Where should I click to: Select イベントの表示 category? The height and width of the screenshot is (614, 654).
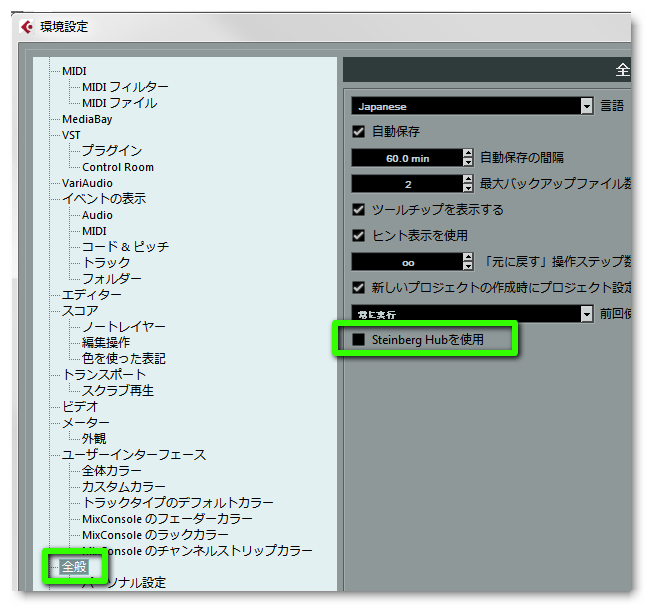point(104,199)
